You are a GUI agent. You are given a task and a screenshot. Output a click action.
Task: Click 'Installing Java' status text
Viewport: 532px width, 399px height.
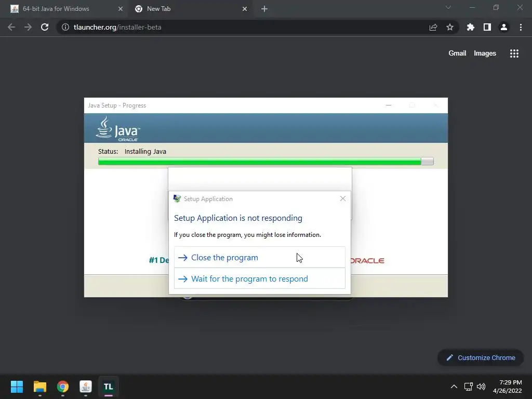[x=145, y=151]
